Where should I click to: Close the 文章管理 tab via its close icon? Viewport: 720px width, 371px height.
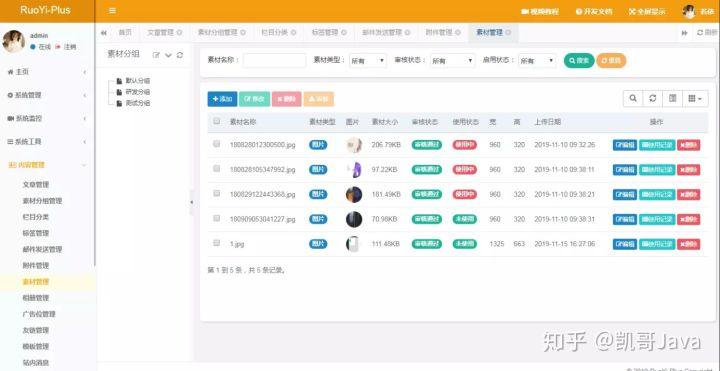tap(180, 33)
